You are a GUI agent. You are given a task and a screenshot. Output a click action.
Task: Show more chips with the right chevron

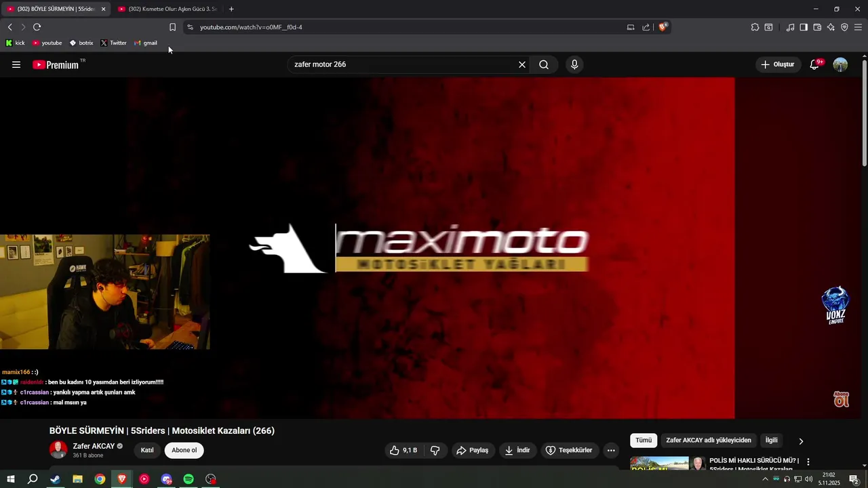coord(801,441)
